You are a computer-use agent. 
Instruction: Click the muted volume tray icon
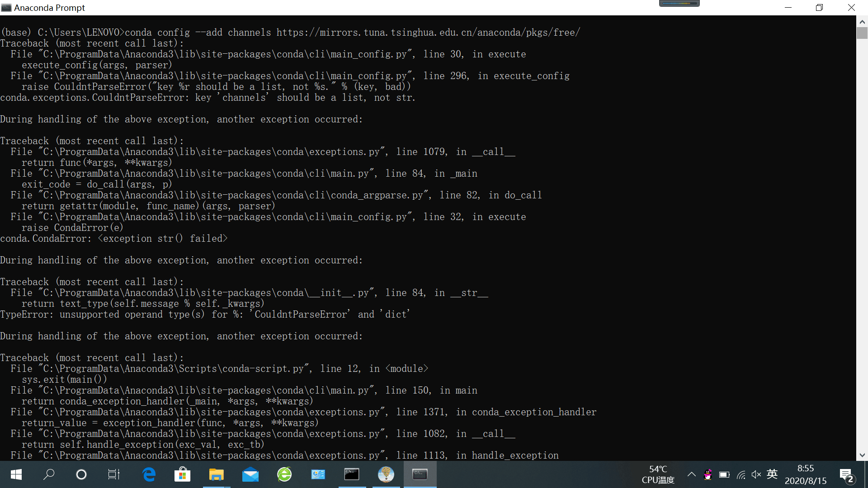(756, 474)
